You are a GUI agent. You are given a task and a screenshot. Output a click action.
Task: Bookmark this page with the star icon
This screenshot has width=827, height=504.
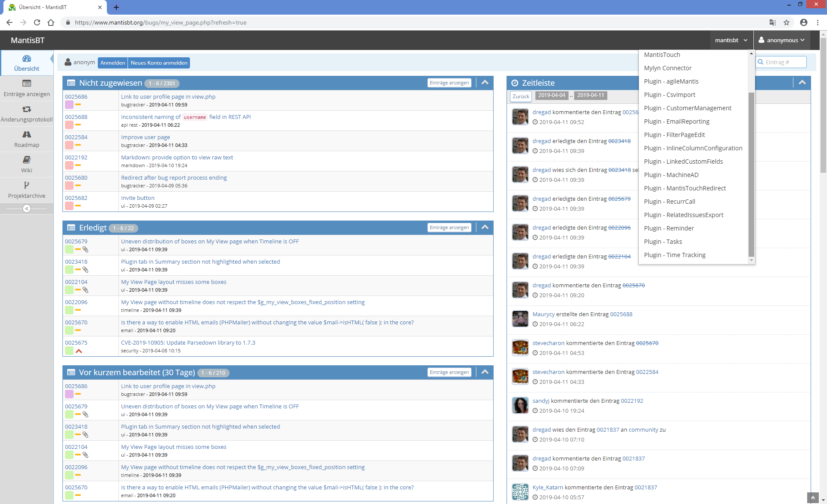click(787, 22)
